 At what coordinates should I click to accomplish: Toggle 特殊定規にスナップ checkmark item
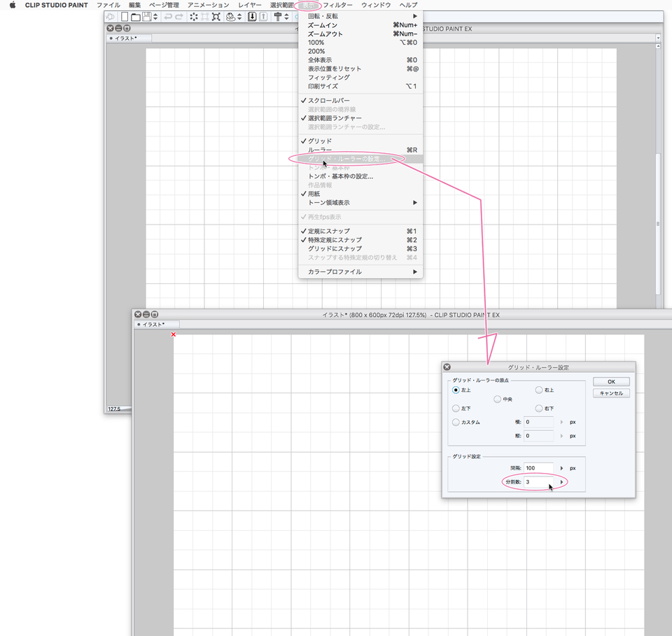coord(360,240)
